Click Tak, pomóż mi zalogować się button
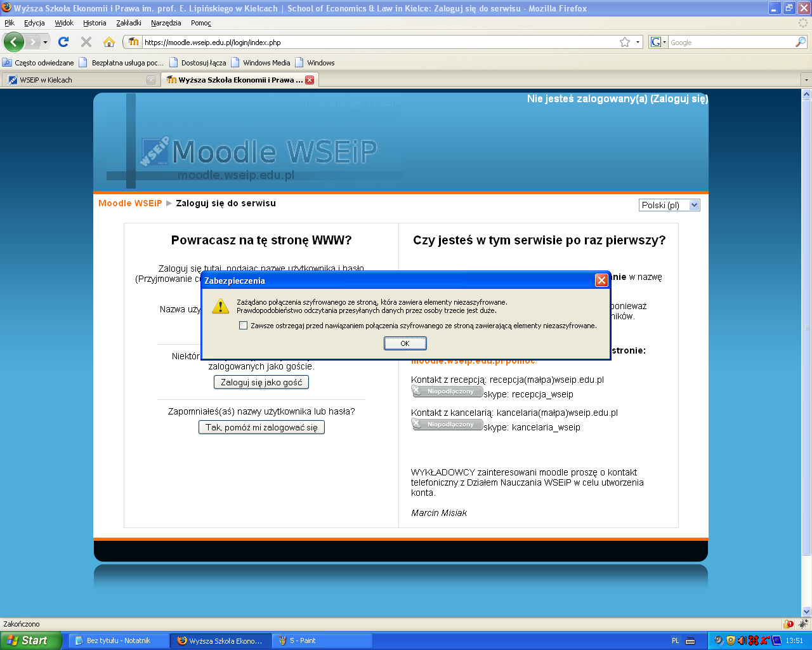This screenshot has height=650, width=812. [x=261, y=427]
